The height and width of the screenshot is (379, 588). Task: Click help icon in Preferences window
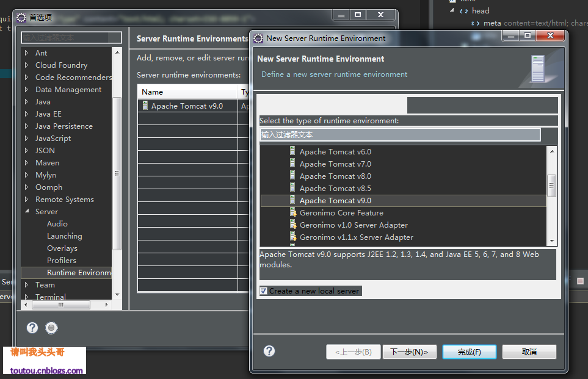click(32, 328)
